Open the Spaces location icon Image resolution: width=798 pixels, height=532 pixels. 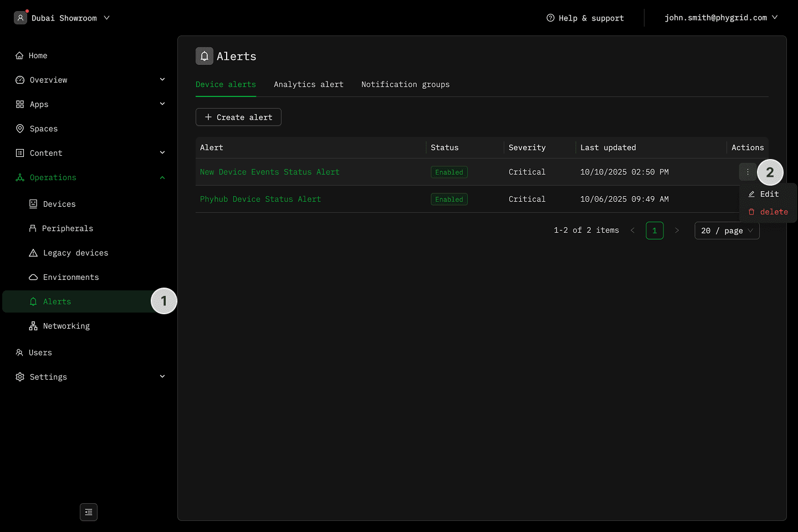(20, 129)
